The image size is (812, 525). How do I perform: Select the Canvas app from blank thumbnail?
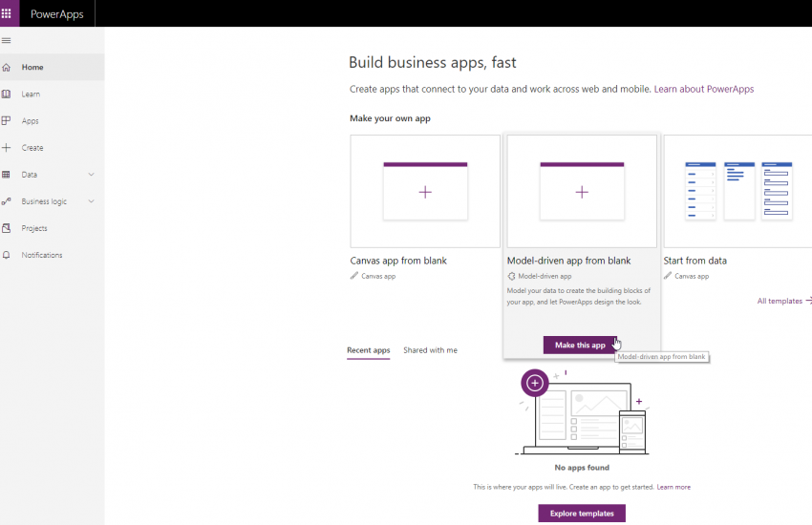click(425, 191)
